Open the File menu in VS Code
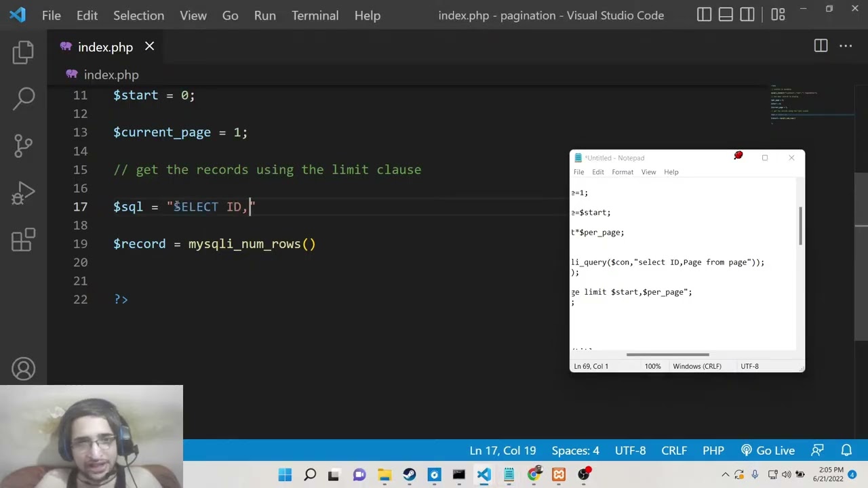 pos(52,15)
